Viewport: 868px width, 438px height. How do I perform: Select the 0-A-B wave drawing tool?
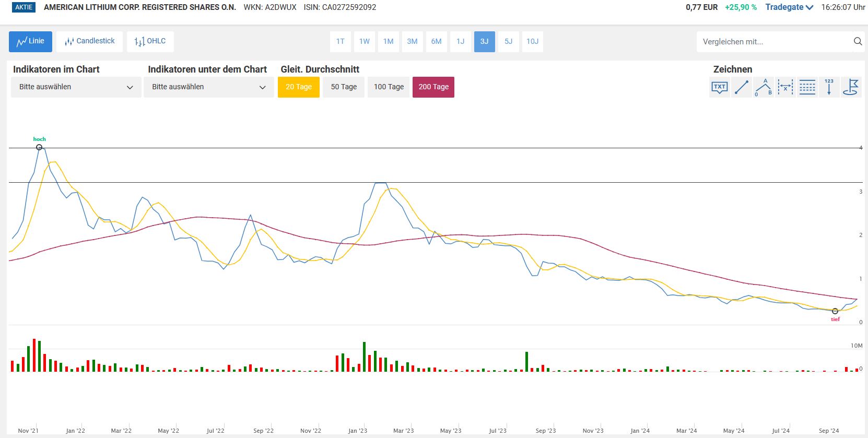(x=764, y=87)
